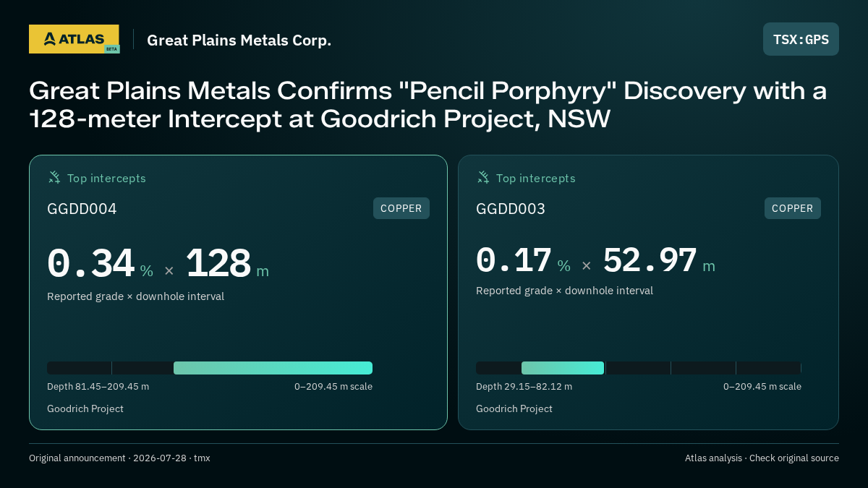Image resolution: width=868 pixels, height=488 pixels.
Task: Click the drill icon in GGDD004 card
Action: pyautogui.click(x=54, y=177)
